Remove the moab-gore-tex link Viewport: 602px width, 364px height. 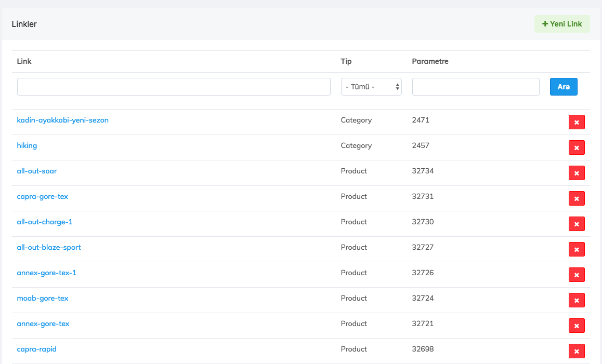point(577,300)
